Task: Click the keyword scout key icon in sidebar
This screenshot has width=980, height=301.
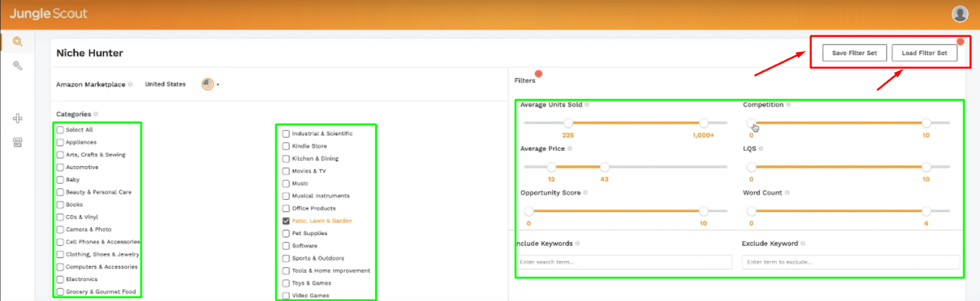Action: 18,66
